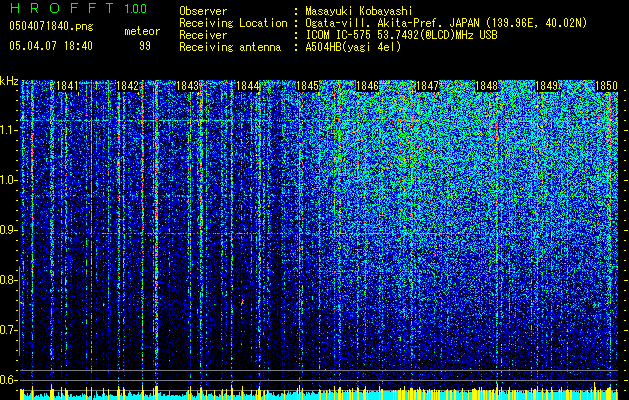Click the 0.9 kHz frequency label
Screen dimensions: 629x400
(x=9, y=230)
